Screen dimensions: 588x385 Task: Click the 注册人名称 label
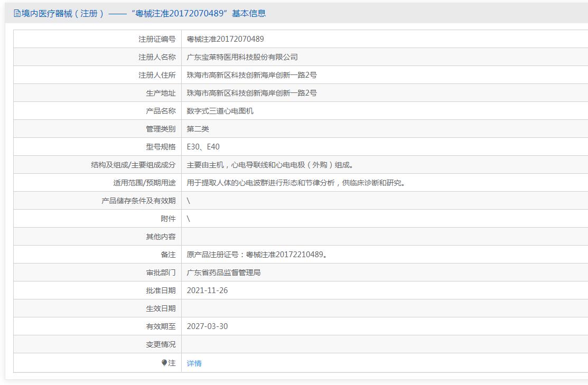tap(157, 57)
